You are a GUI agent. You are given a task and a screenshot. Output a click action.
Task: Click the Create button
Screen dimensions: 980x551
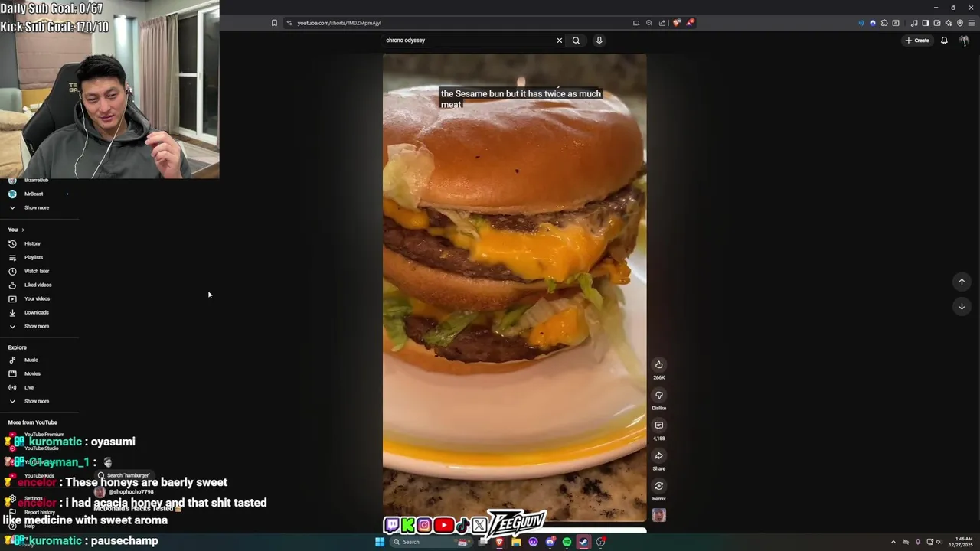(917, 41)
